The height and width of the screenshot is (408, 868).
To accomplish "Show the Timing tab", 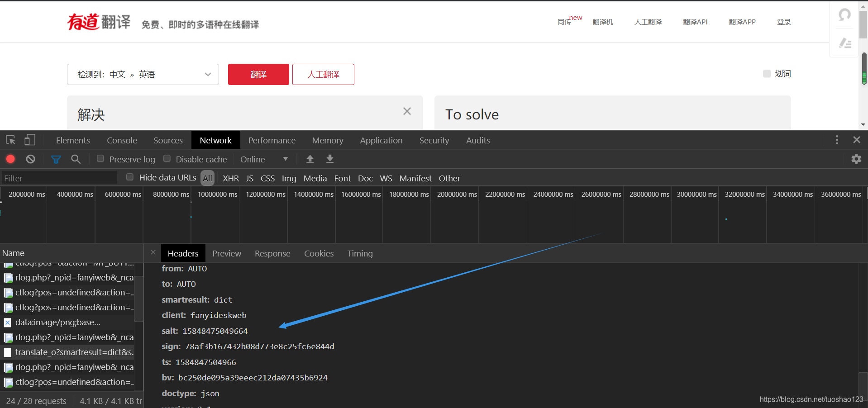I will (x=360, y=253).
